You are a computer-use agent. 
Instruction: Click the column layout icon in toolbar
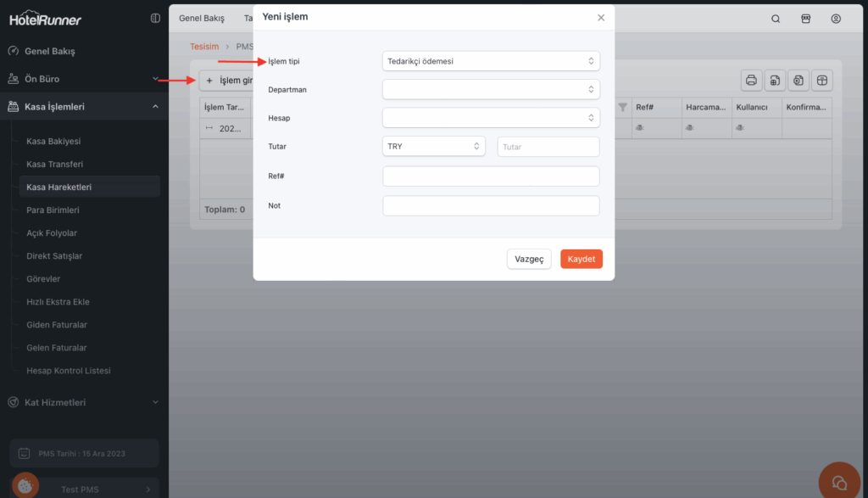821,81
